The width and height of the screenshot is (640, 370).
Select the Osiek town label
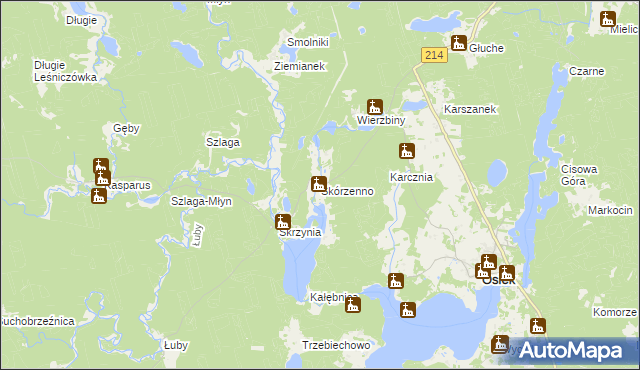tap(498, 281)
